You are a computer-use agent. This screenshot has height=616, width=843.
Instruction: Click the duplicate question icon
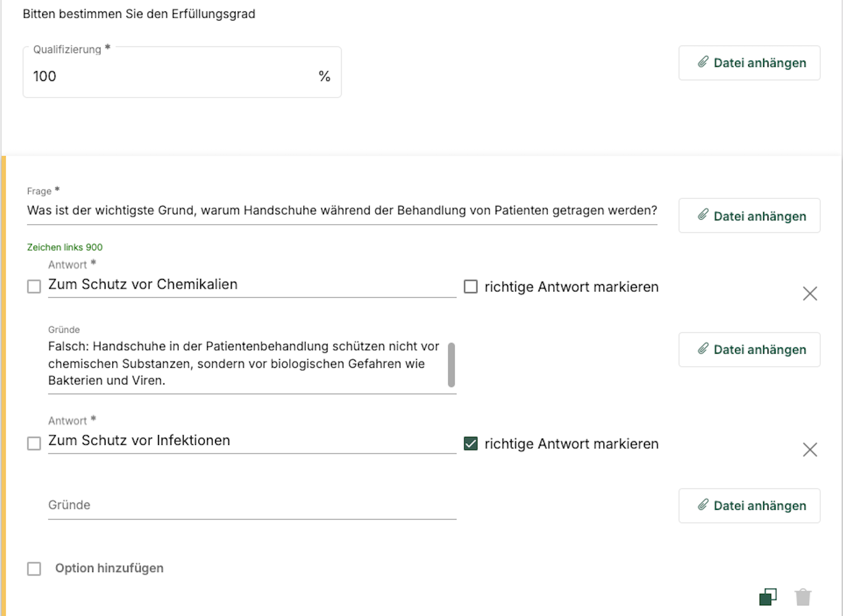(x=768, y=597)
